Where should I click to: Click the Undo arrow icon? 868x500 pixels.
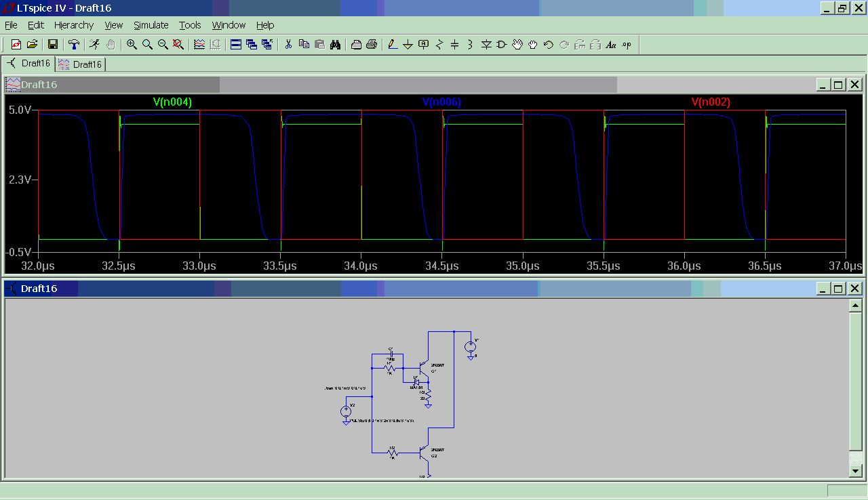tap(548, 45)
